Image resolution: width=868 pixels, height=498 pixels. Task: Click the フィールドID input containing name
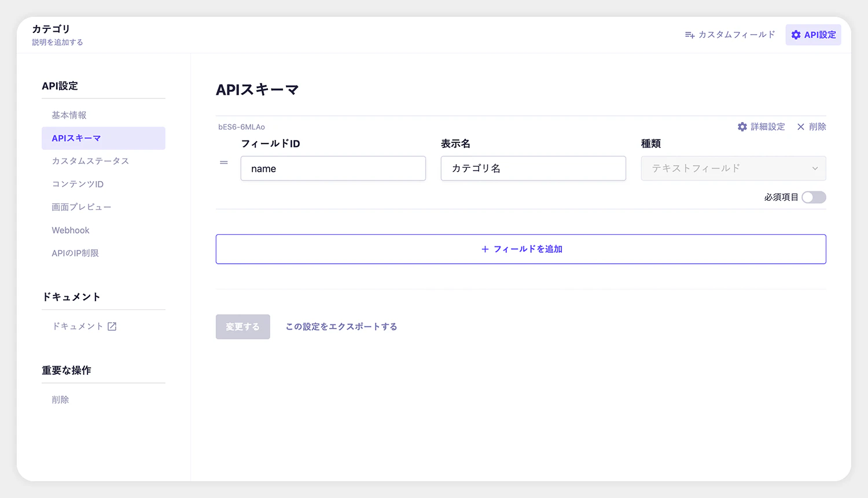pyautogui.click(x=333, y=168)
